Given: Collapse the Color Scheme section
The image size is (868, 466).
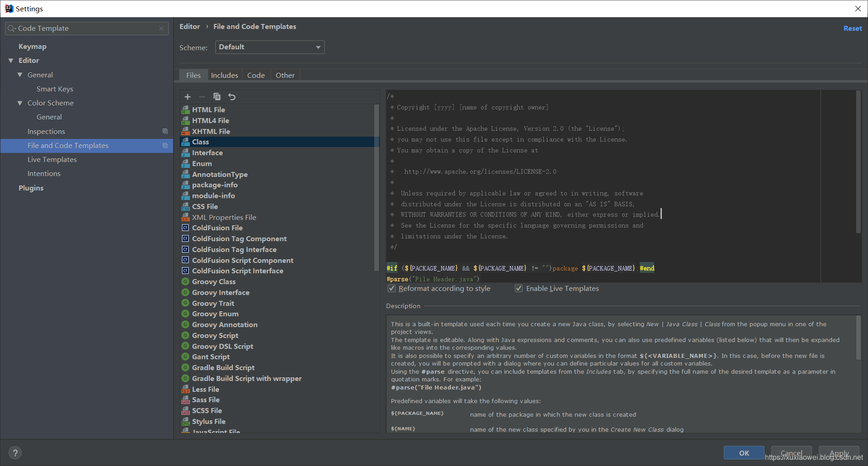Looking at the screenshot, I should coord(19,103).
